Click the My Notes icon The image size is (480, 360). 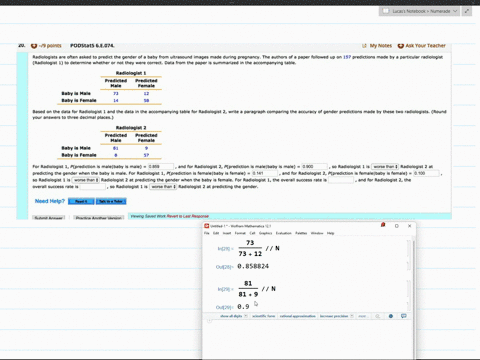click(x=364, y=46)
